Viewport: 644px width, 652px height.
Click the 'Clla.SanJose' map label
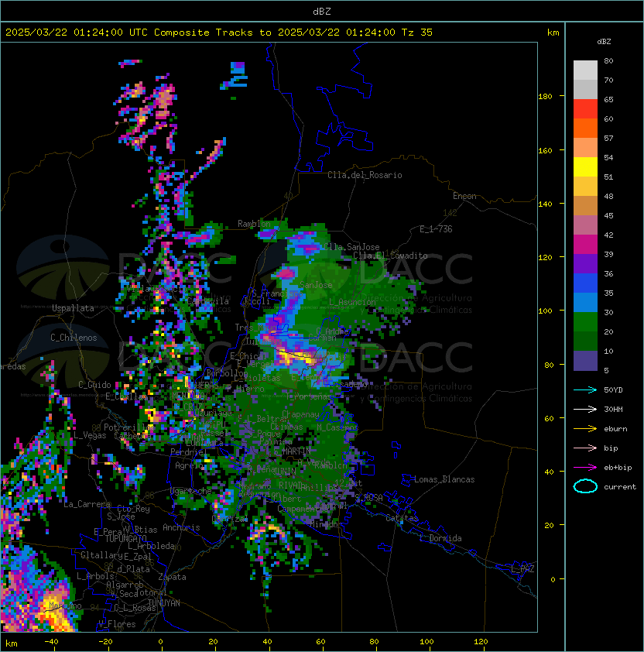(x=351, y=246)
